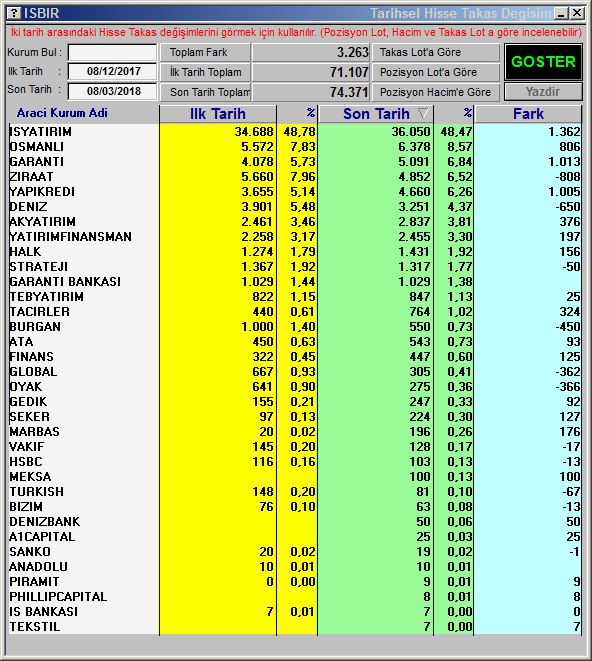Select Pozisyon Hacim'e Göre option
Viewport: 592px width, 661px height.
coord(436,92)
